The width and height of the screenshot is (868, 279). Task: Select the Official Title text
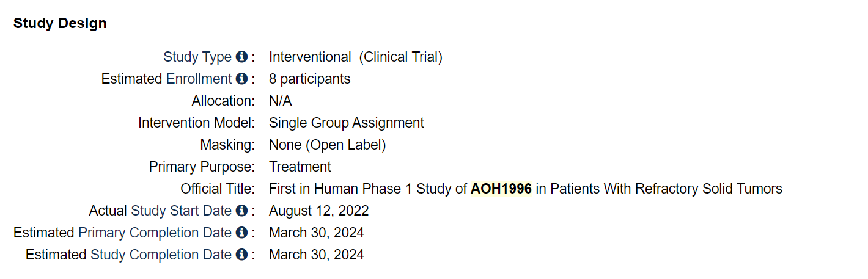click(x=526, y=189)
